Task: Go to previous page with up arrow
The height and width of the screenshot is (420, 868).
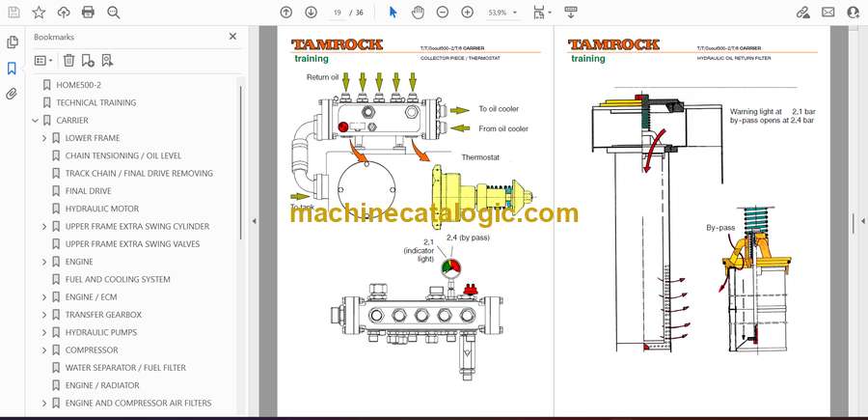Action: pyautogui.click(x=286, y=13)
